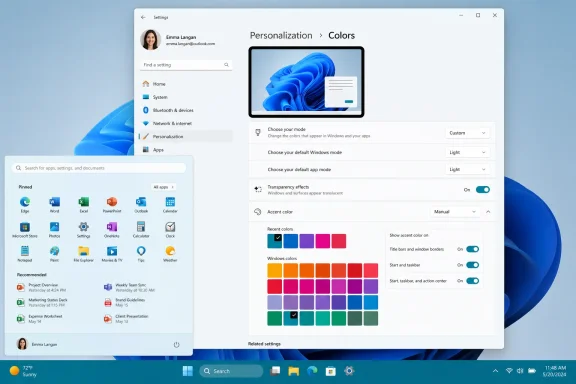
Task: Select System in Settings sidebar
Action: pyautogui.click(x=186, y=97)
